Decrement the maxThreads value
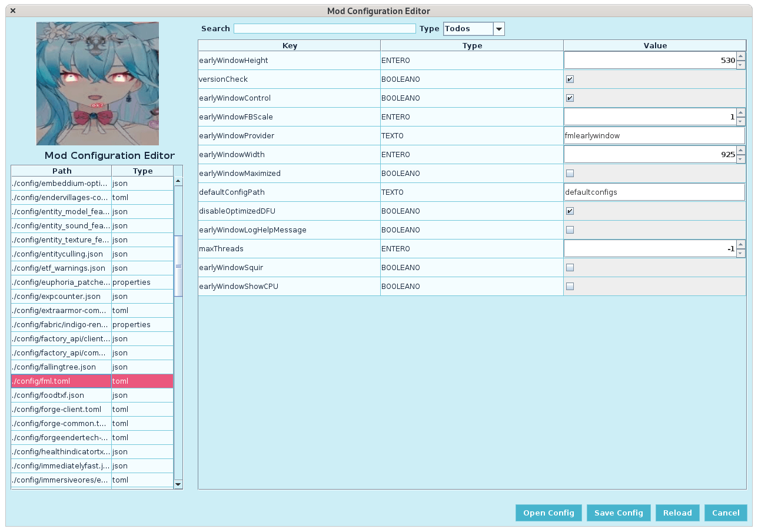 741,253
